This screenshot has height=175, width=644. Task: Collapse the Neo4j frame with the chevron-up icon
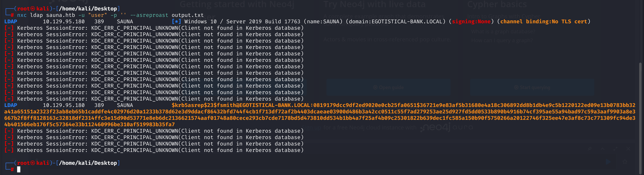tap(602, 149)
